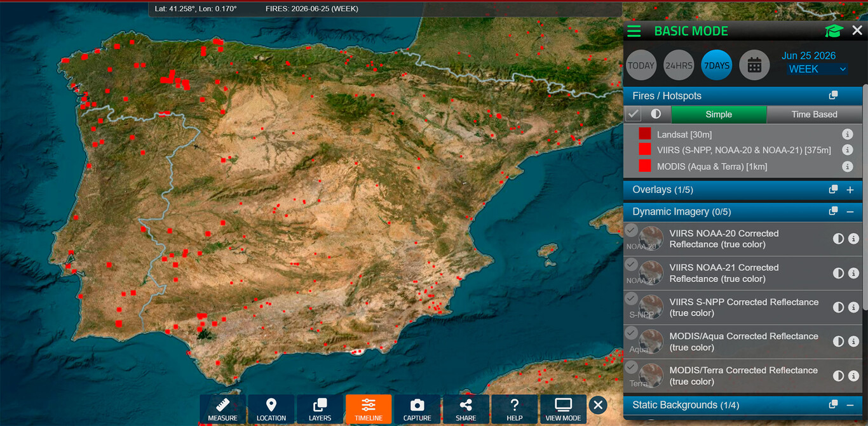Adjust opacity of VIIRS NOAA-20 layer
The width and height of the screenshot is (868, 426).
pos(838,239)
